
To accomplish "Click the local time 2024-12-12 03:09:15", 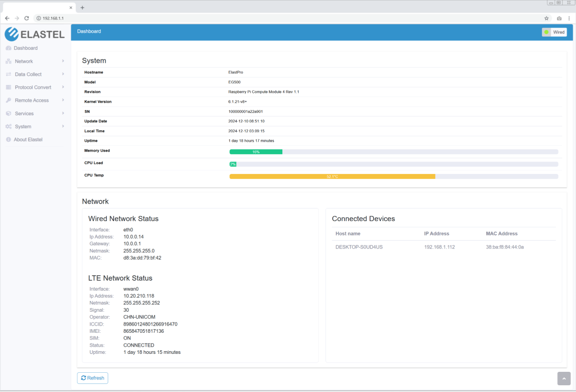I will pyautogui.click(x=246, y=131).
